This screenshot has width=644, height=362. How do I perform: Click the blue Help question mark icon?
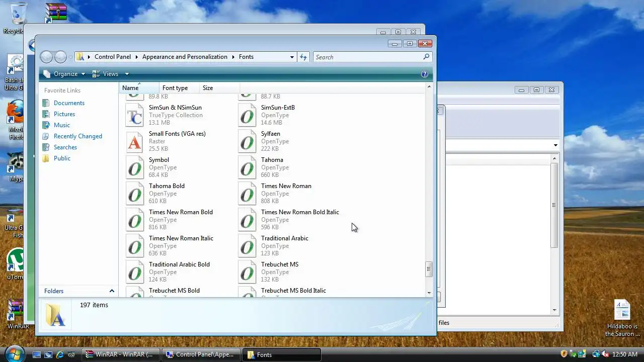coord(425,74)
